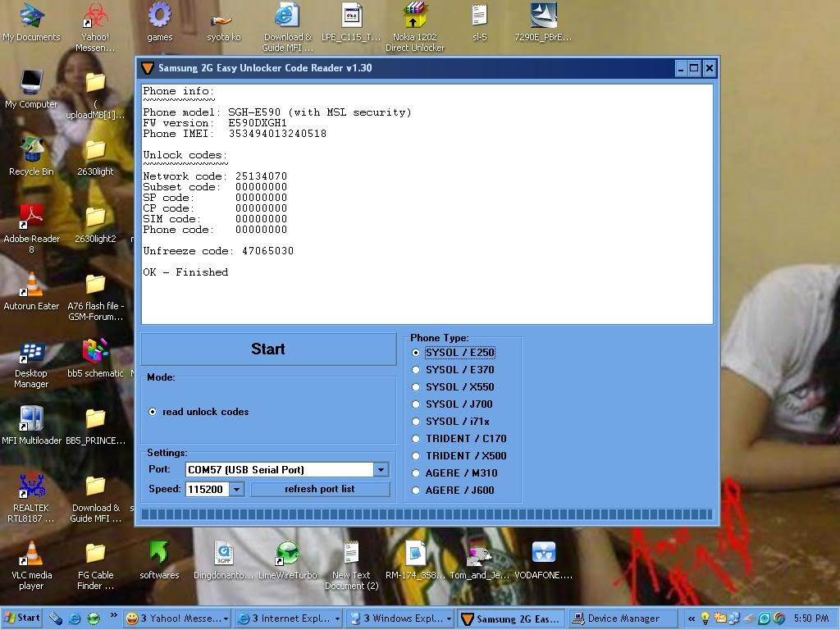Open the Windows Start menu

pos(22,619)
